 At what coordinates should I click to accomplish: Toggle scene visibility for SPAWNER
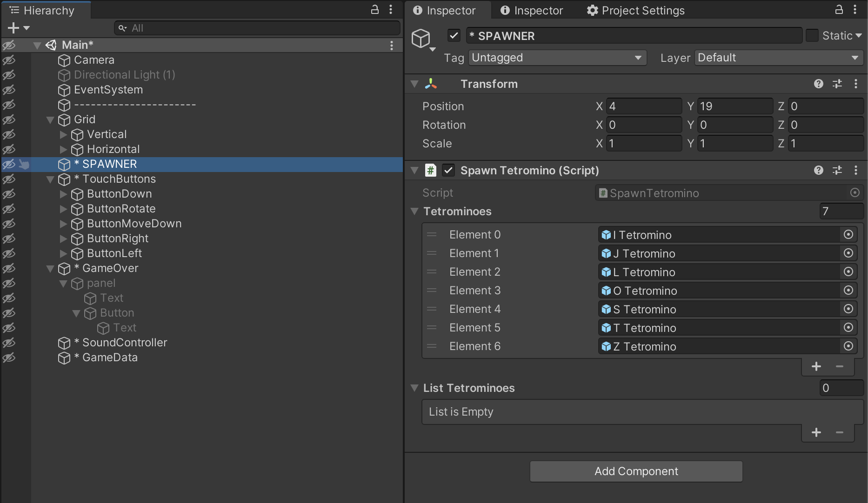pos(9,164)
